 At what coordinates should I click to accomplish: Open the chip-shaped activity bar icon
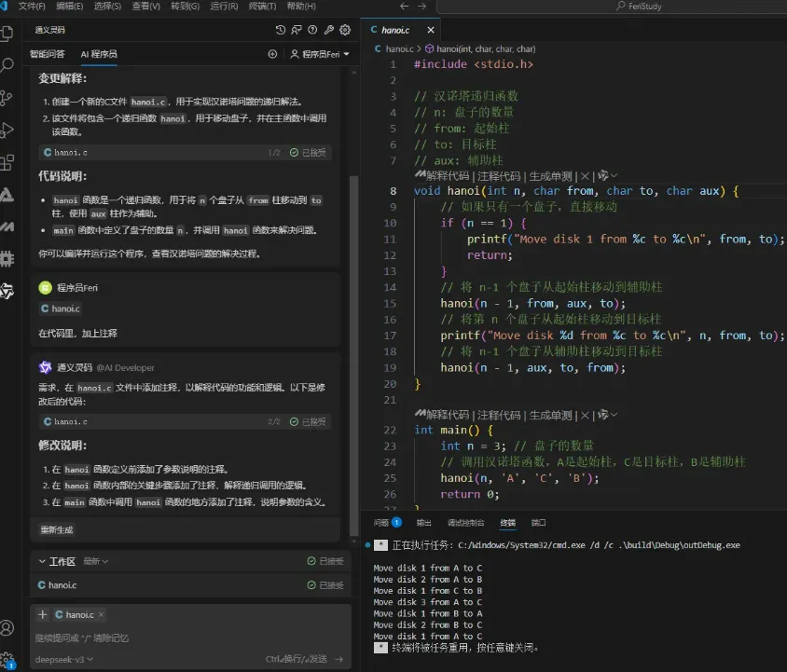tap(7, 258)
